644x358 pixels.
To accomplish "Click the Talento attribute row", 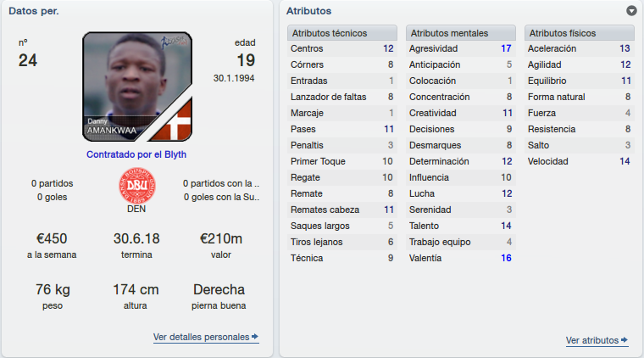I will [x=461, y=226].
